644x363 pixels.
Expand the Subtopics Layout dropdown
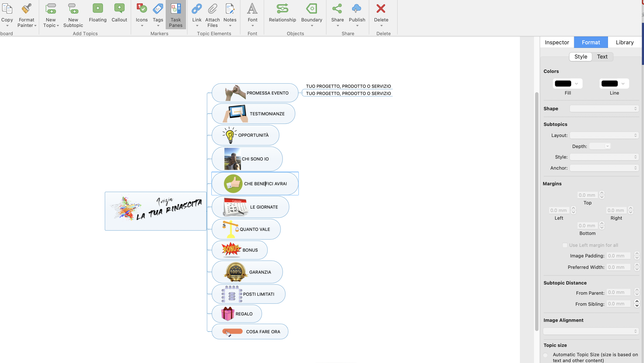(604, 135)
